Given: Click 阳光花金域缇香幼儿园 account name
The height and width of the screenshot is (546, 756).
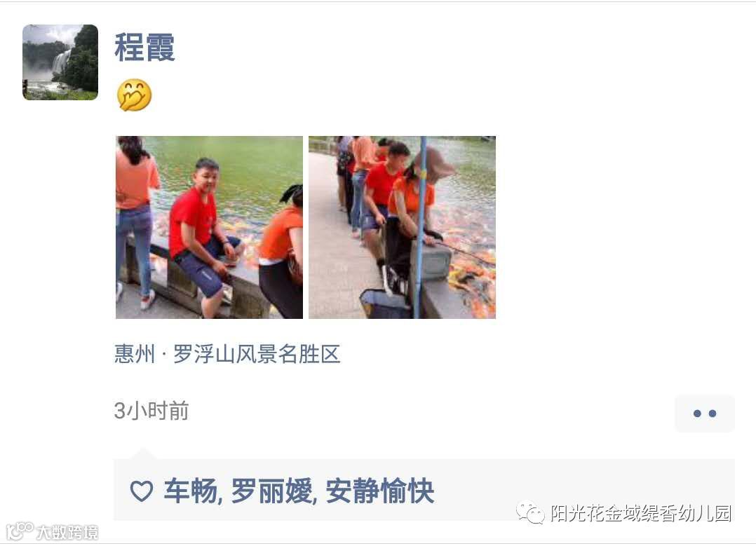Looking at the screenshot, I should (641, 513).
